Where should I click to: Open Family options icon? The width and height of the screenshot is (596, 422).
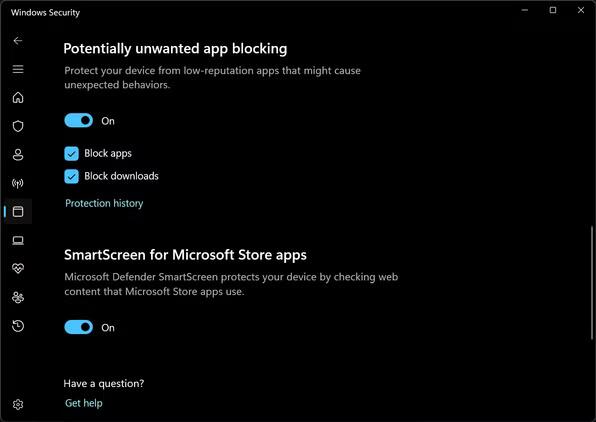click(x=18, y=297)
